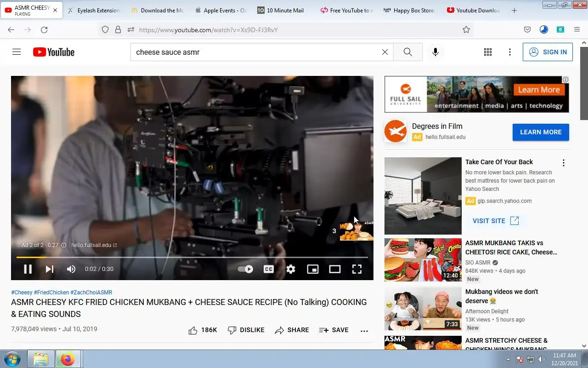Switch to the Youtube Downloa tab
This screenshot has height=368, width=588.
[473, 10]
